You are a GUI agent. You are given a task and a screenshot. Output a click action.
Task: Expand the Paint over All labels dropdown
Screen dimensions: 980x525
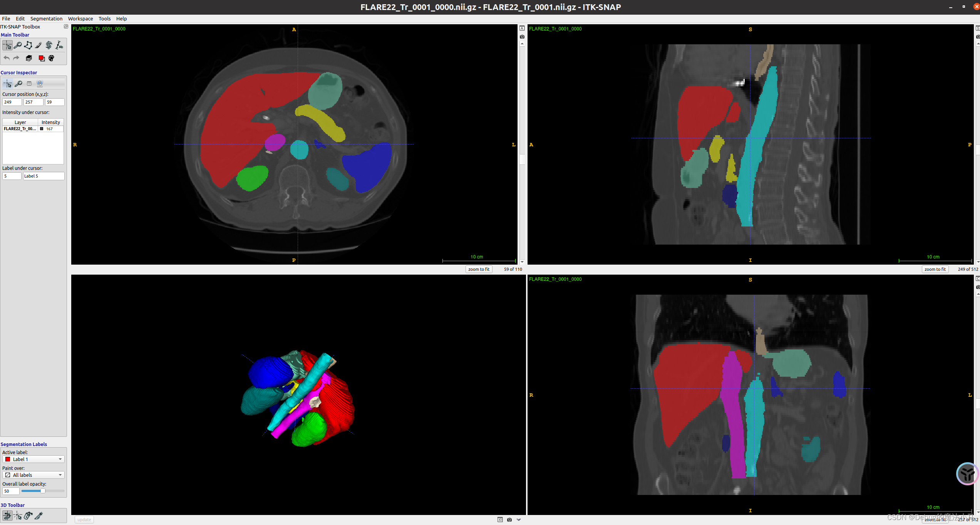click(x=33, y=475)
